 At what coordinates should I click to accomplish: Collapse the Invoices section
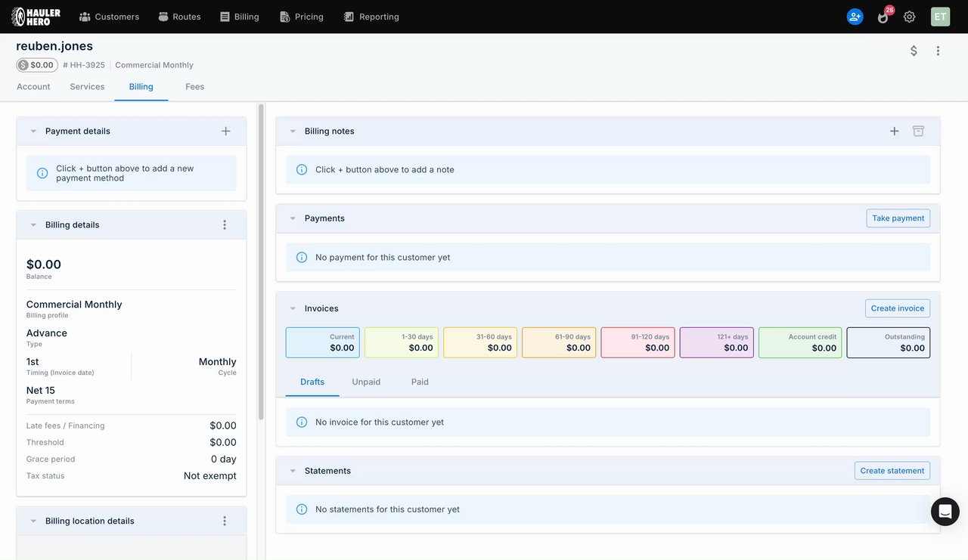click(x=293, y=308)
